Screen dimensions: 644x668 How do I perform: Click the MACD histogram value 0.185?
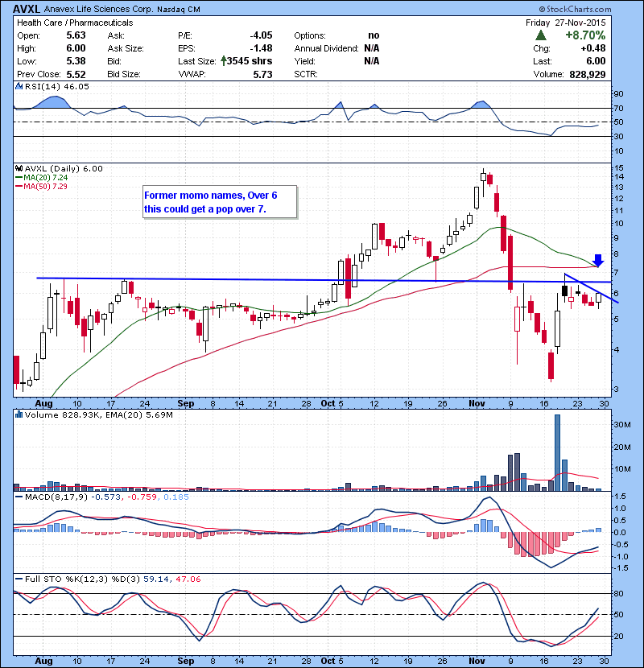pos(175,497)
